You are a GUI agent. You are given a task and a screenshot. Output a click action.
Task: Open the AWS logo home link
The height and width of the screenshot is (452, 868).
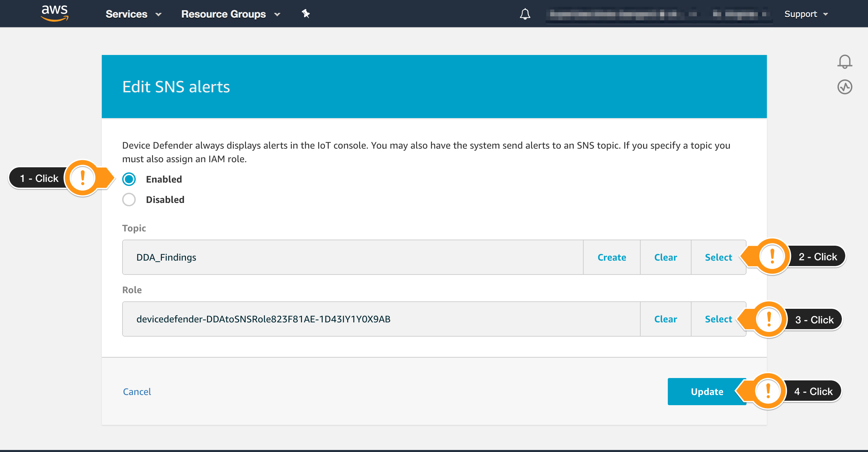click(x=55, y=14)
